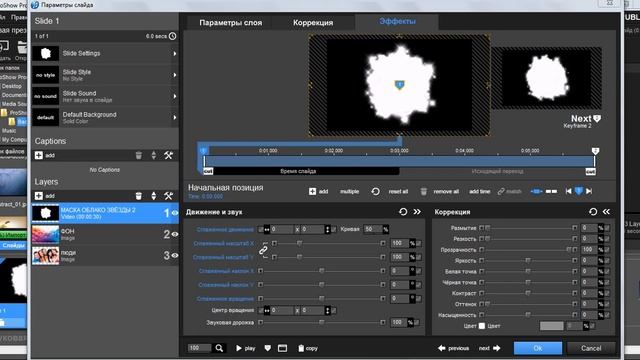Click the copy clipboard icon
Viewport: 640px width, 360px height.
301,348
